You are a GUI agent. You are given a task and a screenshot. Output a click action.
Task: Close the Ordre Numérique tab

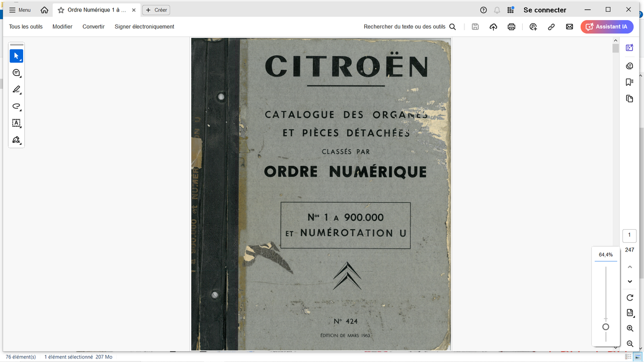[133, 10]
